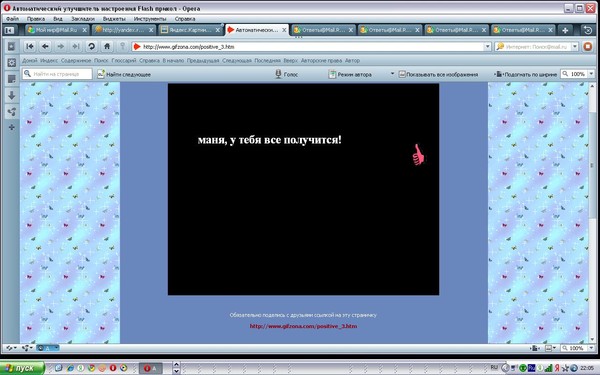Open the red gifzona positive_3.htm link
The height and width of the screenshot is (375, 600).
pyautogui.click(x=303, y=326)
